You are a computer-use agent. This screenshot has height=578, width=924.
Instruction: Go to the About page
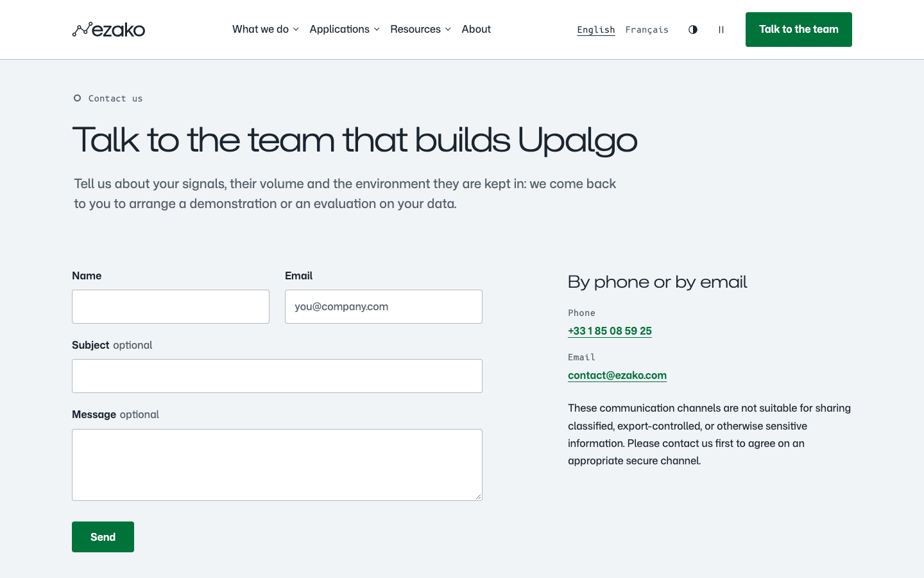click(476, 30)
